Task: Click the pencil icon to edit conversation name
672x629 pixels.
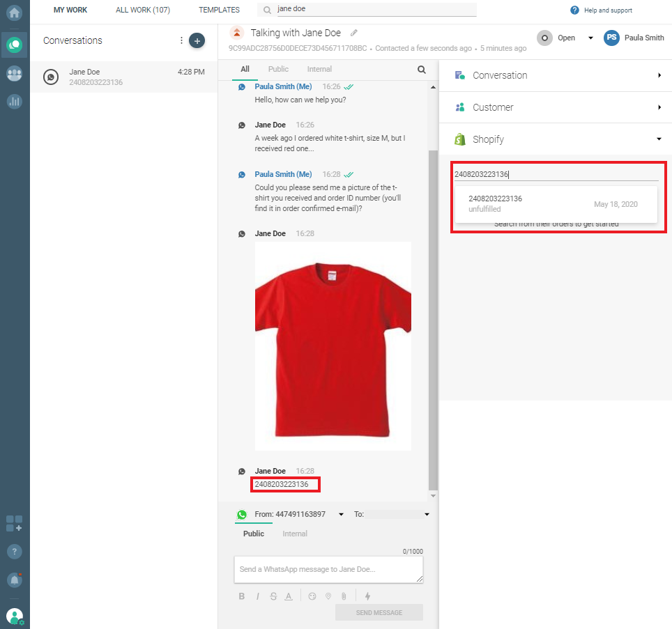Action: click(x=354, y=33)
